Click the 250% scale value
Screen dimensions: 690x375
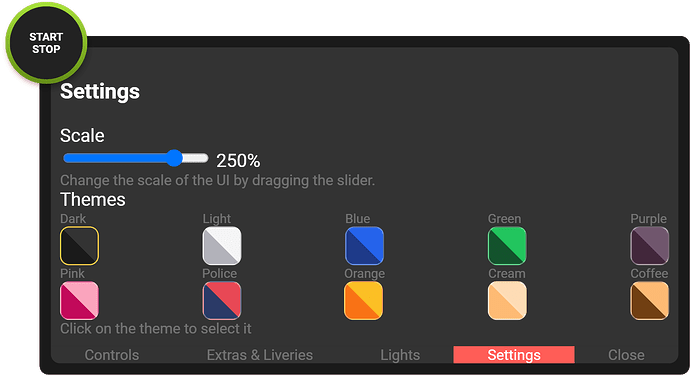(x=238, y=161)
